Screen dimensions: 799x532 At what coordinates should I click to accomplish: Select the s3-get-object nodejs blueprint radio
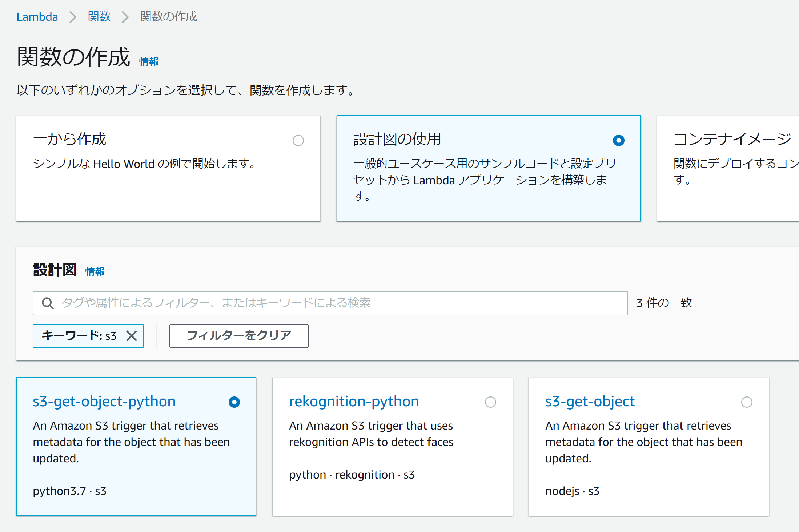tap(747, 402)
